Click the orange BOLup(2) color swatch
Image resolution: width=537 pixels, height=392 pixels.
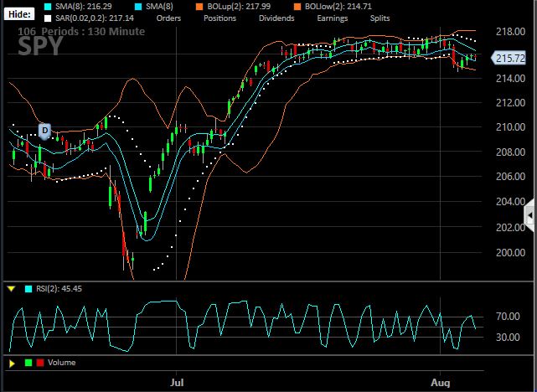[x=199, y=7]
